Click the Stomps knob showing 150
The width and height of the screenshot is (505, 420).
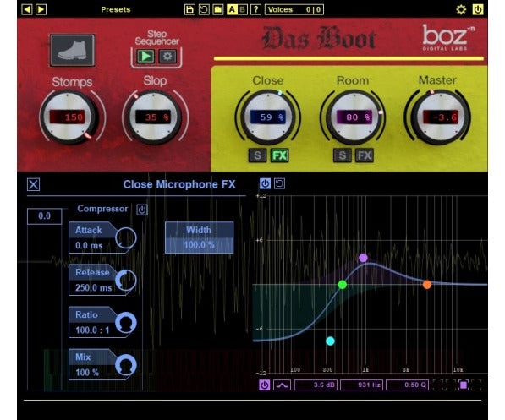(x=69, y=117)
